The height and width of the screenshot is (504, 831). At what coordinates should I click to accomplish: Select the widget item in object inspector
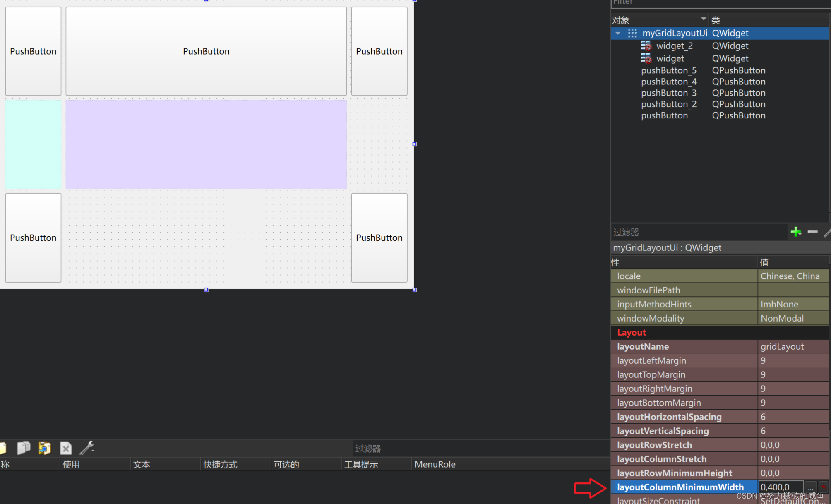pos(670,58)
